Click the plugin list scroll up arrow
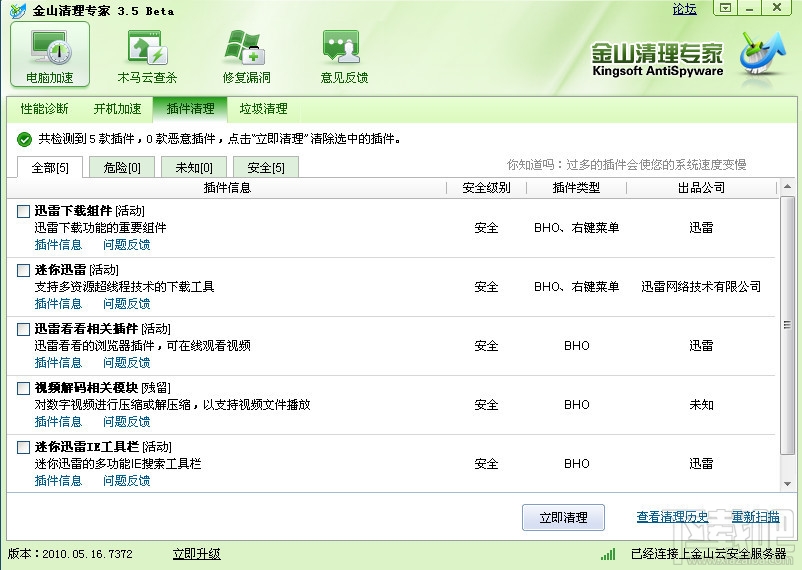The height and width of the screenshot is (570, 802). click(x=787, y=187)
